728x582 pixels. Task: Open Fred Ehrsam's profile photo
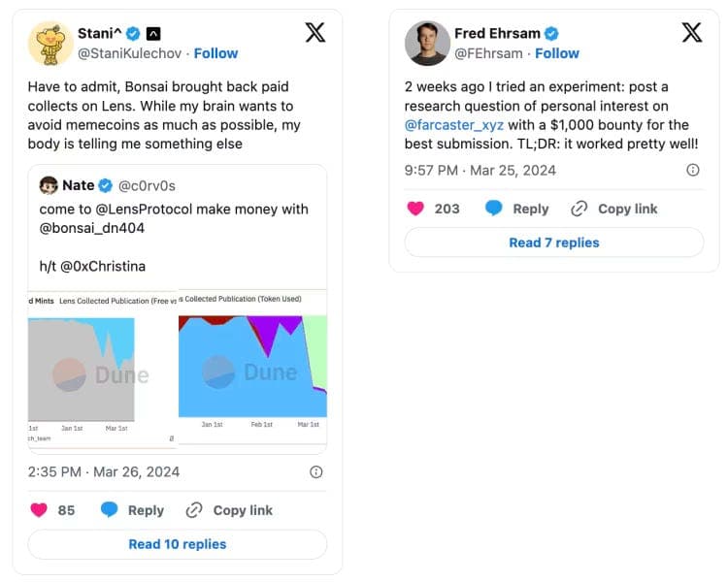click(428, 43)
